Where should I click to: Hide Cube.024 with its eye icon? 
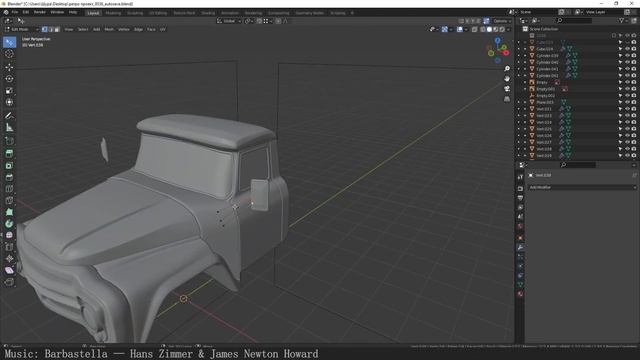click(627, 49)
